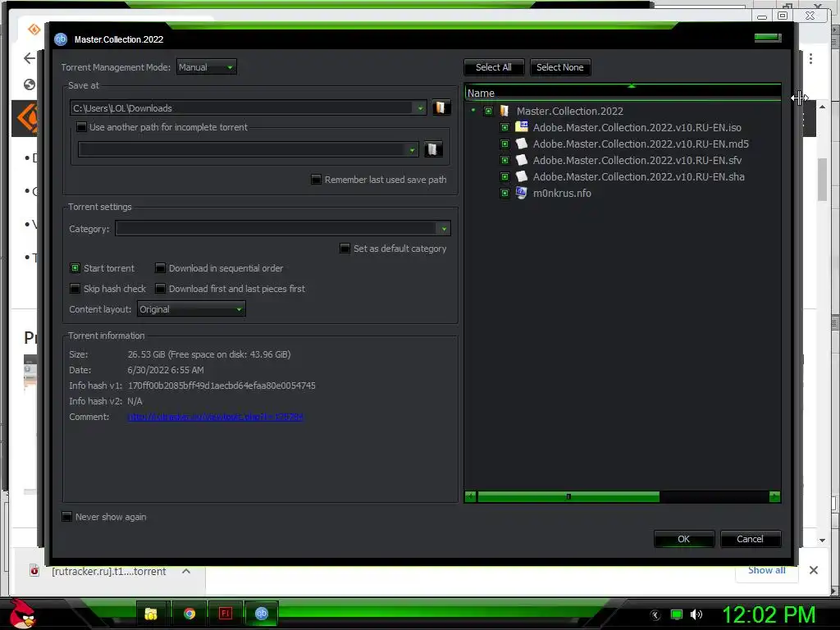840x630 pixels.
Task: Select Adobe.Master.Collection.2022.v10.RU-EN.iso row
Action: pos(637,127)
